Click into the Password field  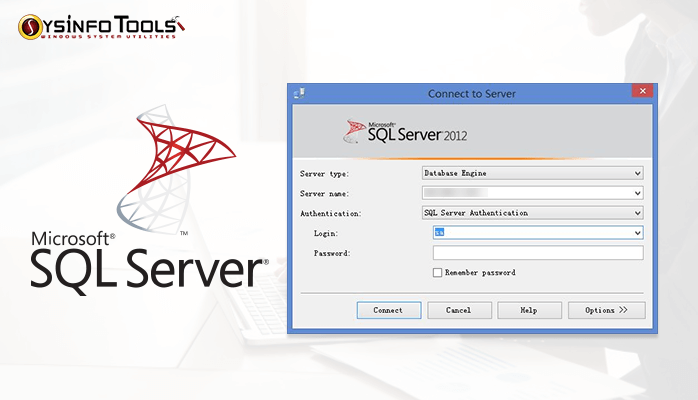[x=538, y=253]
